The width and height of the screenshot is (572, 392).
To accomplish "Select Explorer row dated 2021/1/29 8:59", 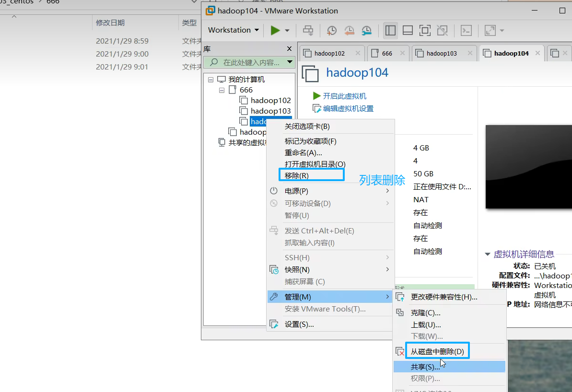I will (x=101, y=41).
